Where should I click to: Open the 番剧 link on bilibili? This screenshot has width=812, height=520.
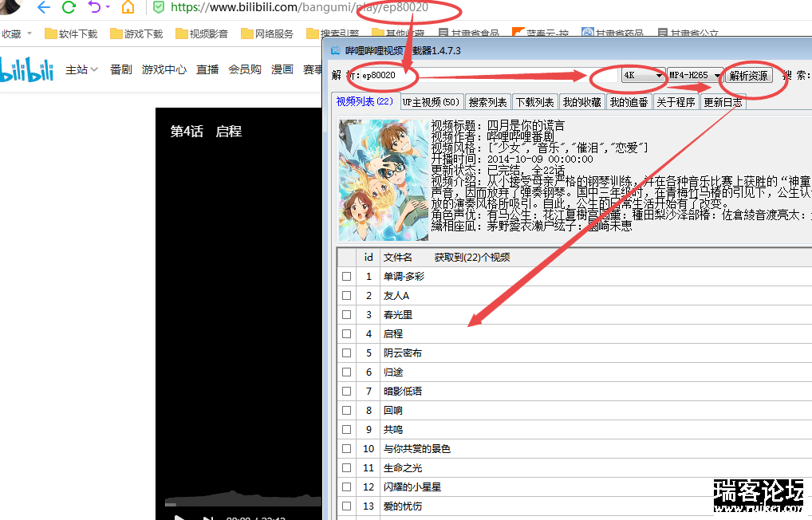[x=121, y=69]
